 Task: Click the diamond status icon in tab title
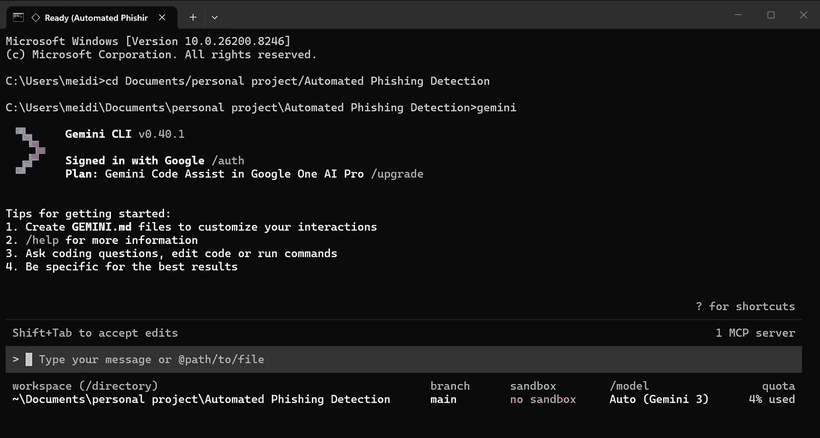click(36, 17)
